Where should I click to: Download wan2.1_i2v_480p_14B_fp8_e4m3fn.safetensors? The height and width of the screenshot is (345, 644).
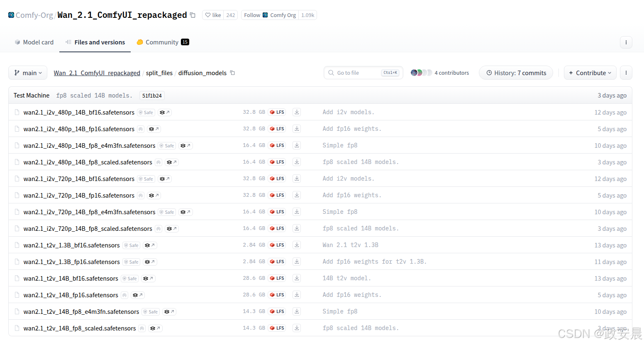click(x=297, y=145)
